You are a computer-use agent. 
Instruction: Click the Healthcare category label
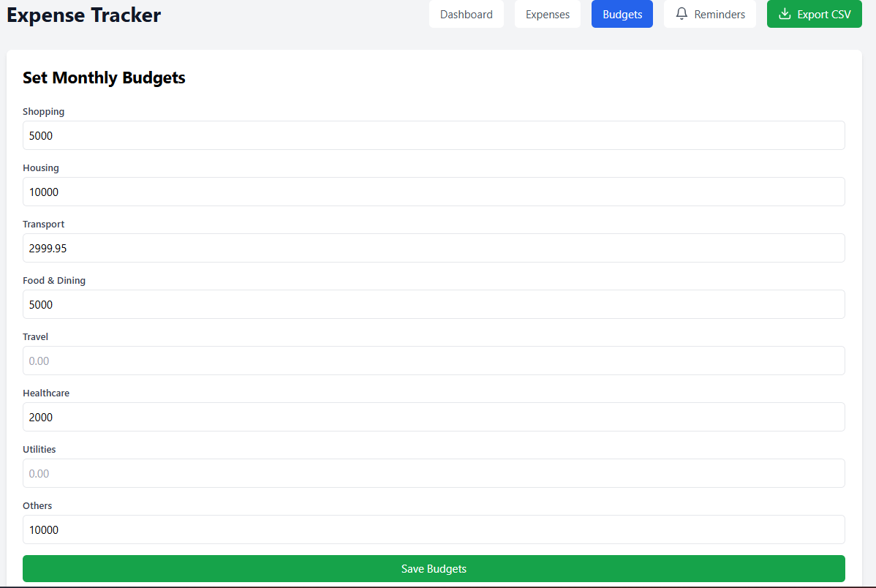tap(46, 393)
